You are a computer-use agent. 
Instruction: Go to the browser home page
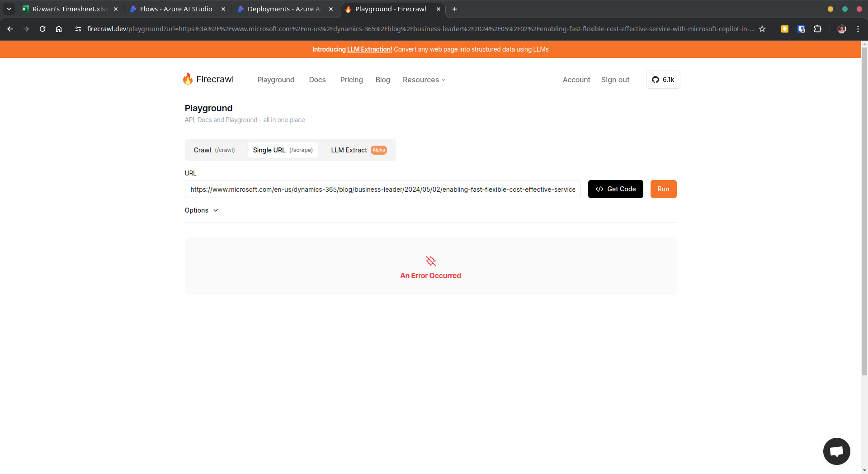coord(59,29)
